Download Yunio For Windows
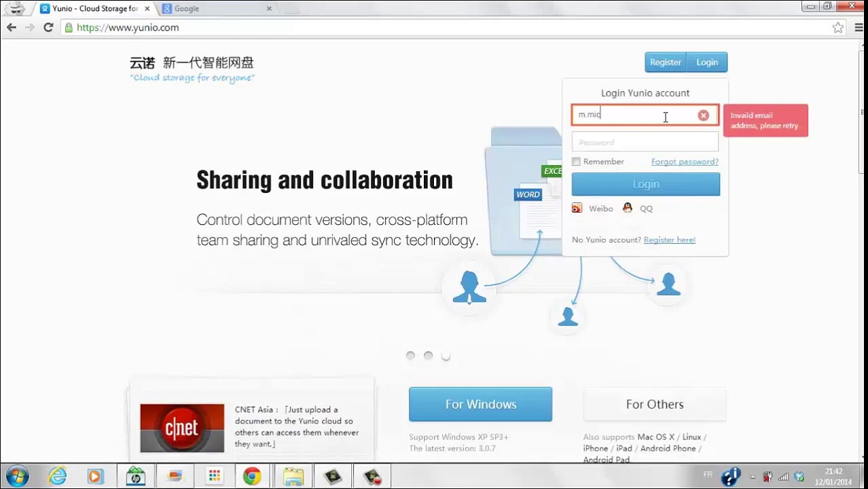The width and height of the screenshot is (868, 489). (x=481, y=404)
